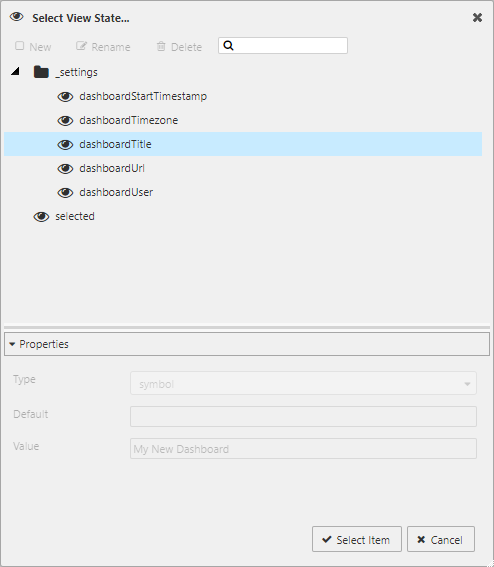The image size is (494, 567).
Task: Close the Select View State dialog
Action: [477, 17]
